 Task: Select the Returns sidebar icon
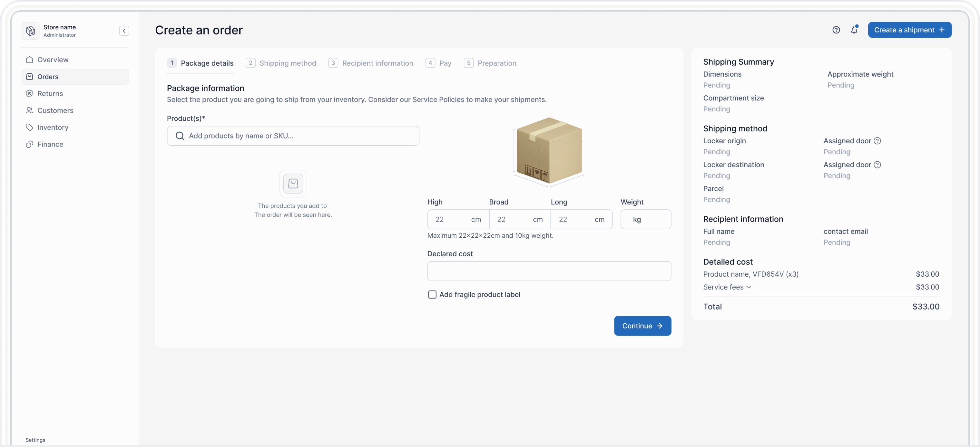click(x=30, y=93)
